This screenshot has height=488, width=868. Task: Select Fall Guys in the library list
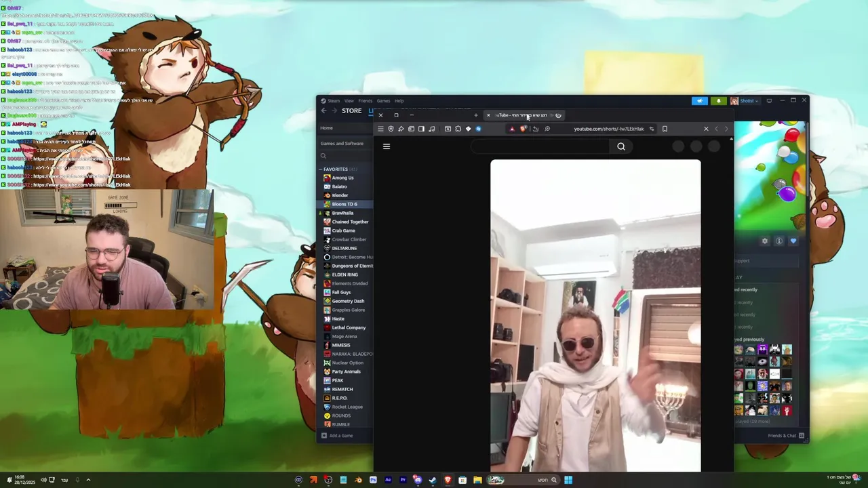point(341,292)
